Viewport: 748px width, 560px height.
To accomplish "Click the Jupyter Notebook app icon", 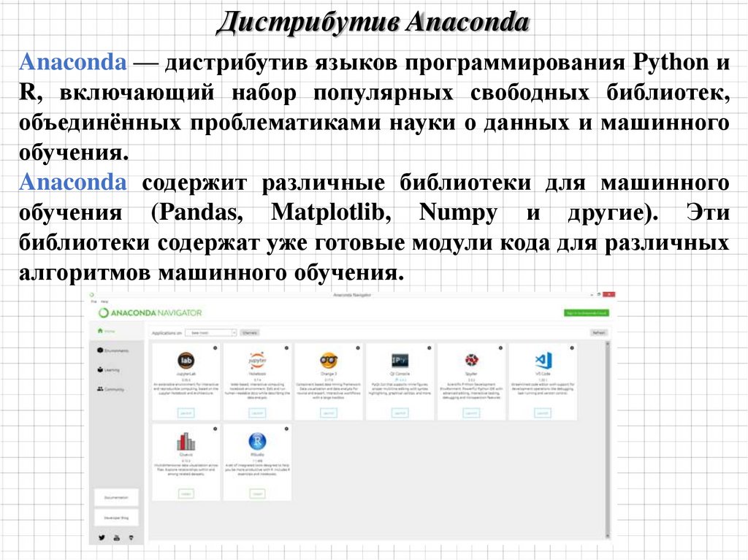I will click(258, 361).
